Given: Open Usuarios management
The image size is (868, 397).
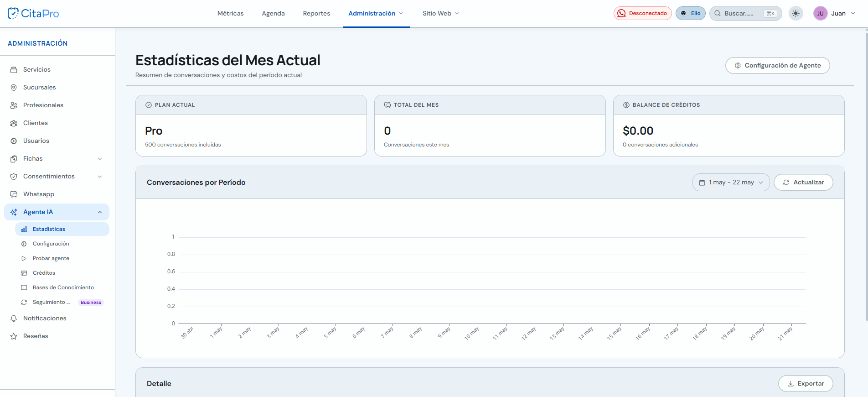Looking at the screenshot, I should point(57,141).
